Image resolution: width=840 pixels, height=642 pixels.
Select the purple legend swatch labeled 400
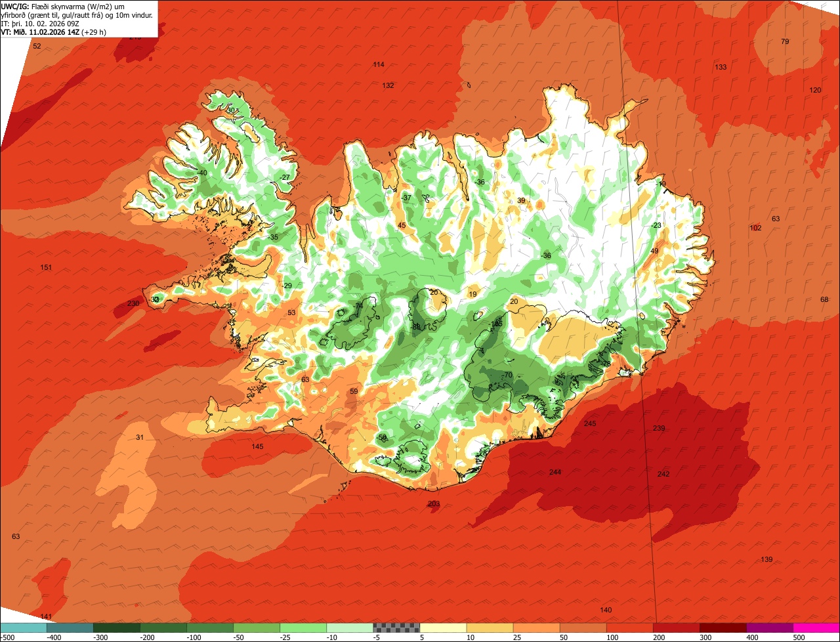770,628
